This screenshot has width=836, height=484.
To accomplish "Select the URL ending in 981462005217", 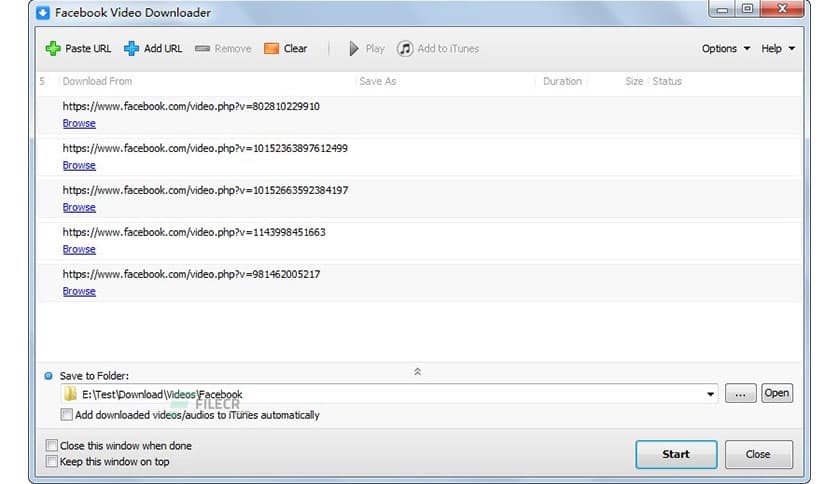I will click(x=191, y=275).
